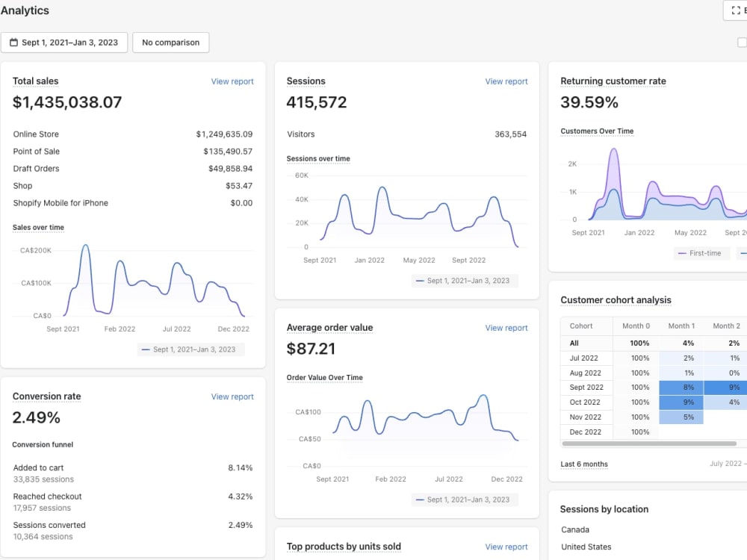The width and height of the screenshot is (747, 560).
Task: Select the Draft Orders row
Action: click(133, 169)
